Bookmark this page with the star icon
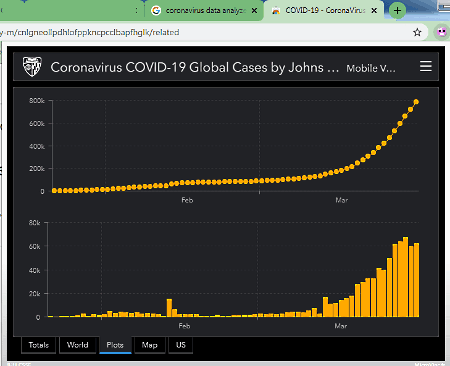 [x=417, y=32]
